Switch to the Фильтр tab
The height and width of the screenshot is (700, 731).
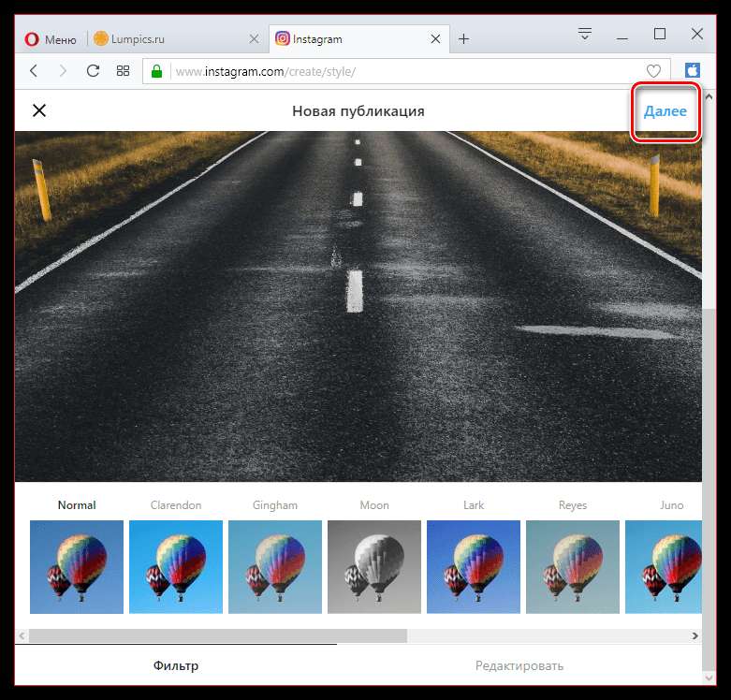point(176,665)
